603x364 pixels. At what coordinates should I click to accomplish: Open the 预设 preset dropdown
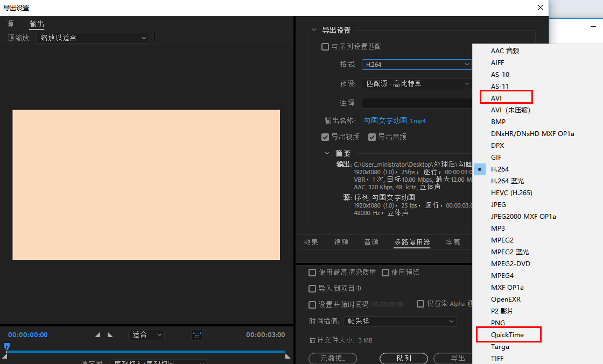pyautogui.click(x=417, y=84)
